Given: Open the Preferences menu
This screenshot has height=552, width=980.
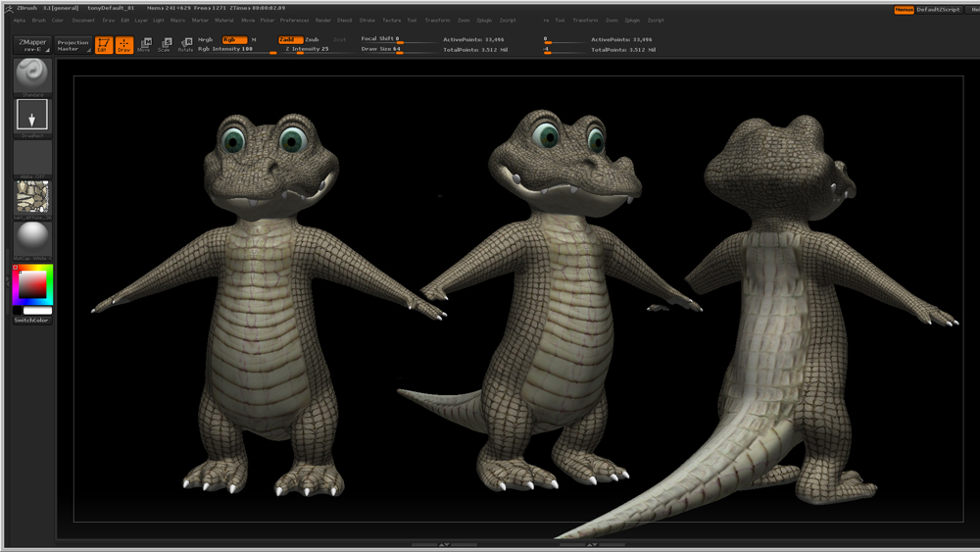Looking at the screenshot, I should pyautogui.click(x=294, y=20).
